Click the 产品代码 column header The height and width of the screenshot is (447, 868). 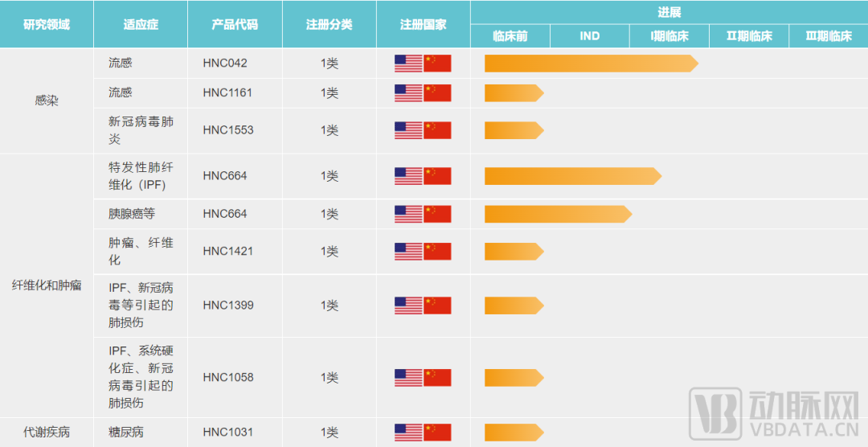coord(235,24)
